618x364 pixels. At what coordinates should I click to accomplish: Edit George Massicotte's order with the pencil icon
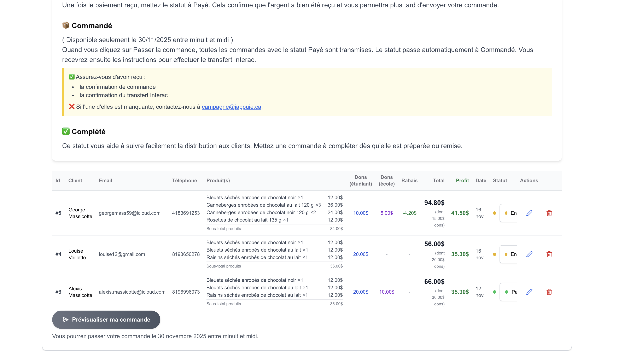click(x=529, y=213)
